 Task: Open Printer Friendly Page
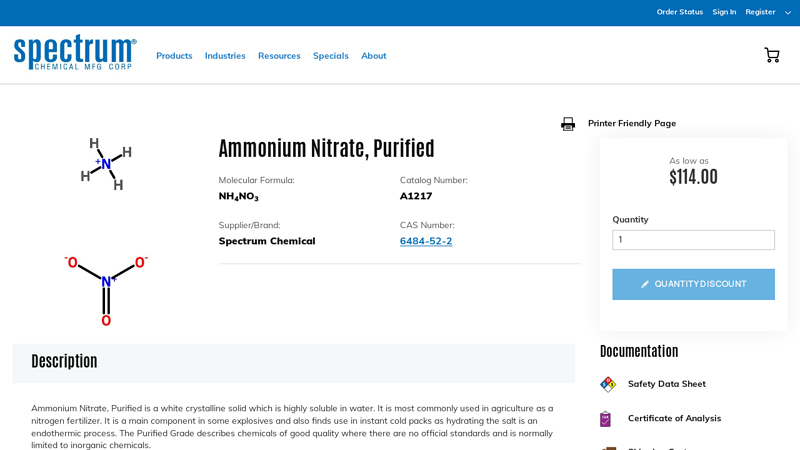pos(632,123)
